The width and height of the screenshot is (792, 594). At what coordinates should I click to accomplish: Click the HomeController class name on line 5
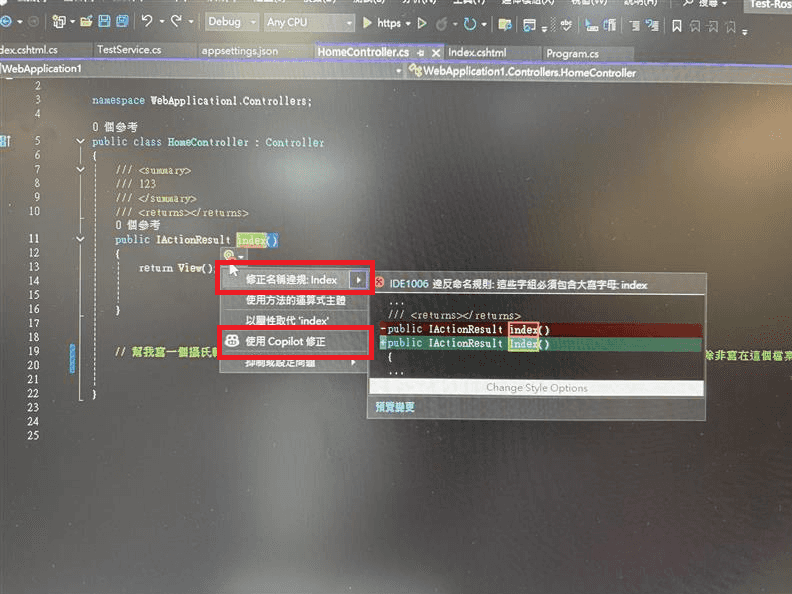(208, 142)
